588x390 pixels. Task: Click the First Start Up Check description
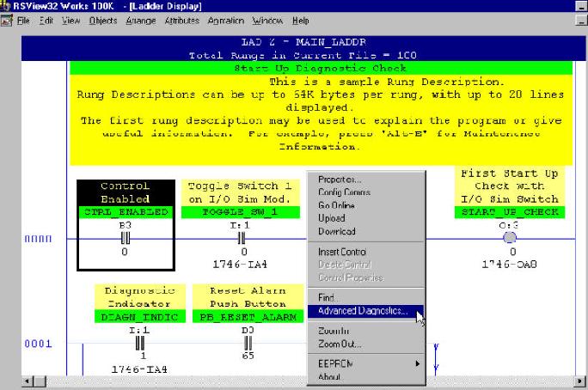[x=510, y=186]
